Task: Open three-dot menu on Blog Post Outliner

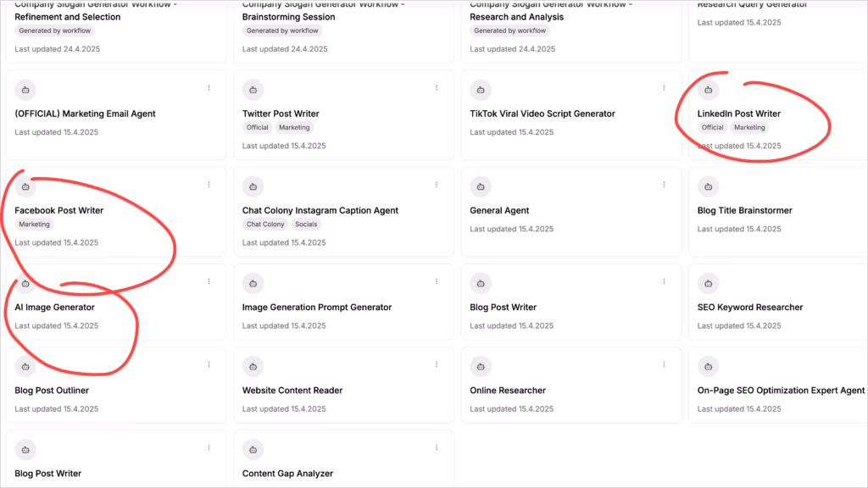Action: (209, 364)
